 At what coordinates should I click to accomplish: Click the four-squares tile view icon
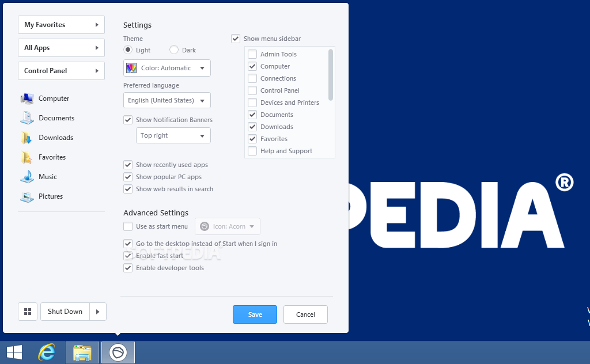coord(28,312)
